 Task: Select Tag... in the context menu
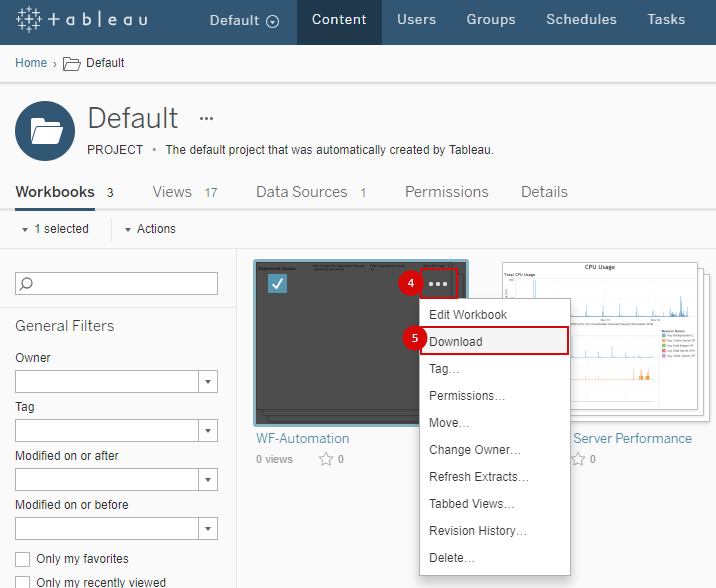click(x=495, y=368)
